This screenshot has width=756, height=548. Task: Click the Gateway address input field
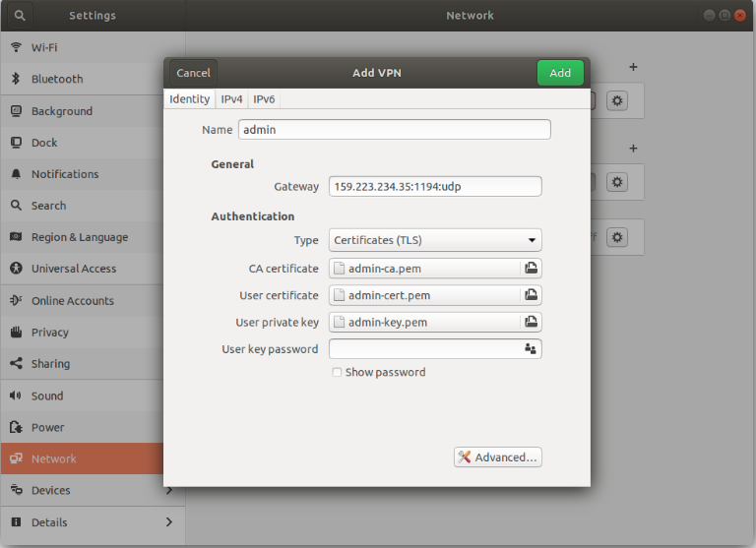pyautogui.click(x=435, y=187)
